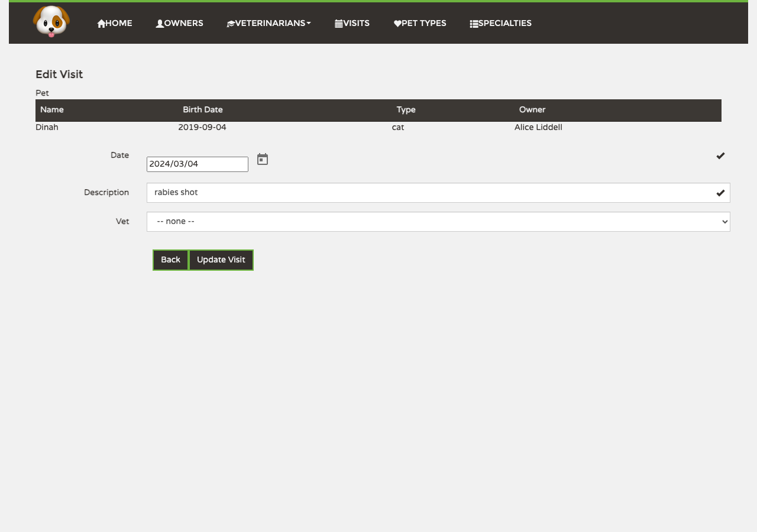Screen dimensions: 757x532
Task: Click the list icon beside Specialties
Action: coord(474,24)
